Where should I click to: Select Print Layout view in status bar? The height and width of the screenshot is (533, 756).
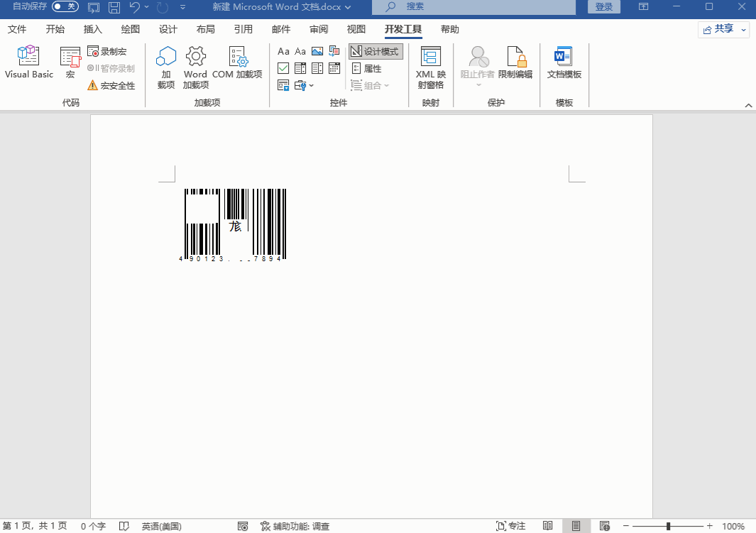576,526
